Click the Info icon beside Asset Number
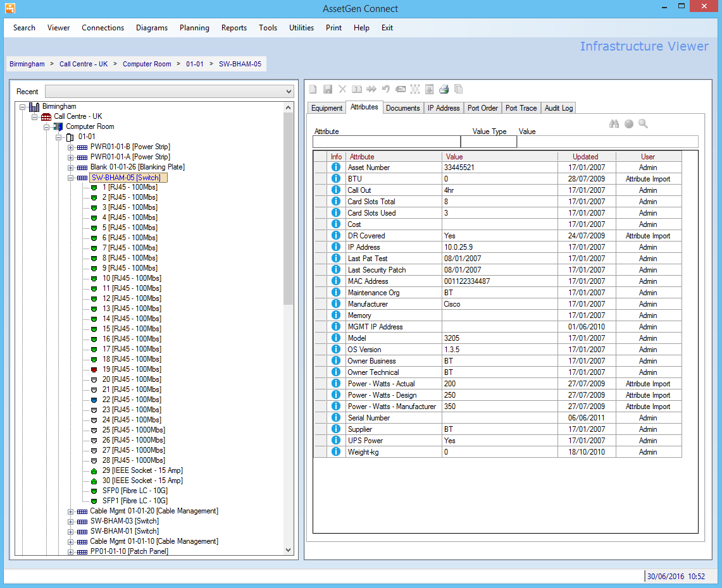The image size is (722, 588). [335, 167]
